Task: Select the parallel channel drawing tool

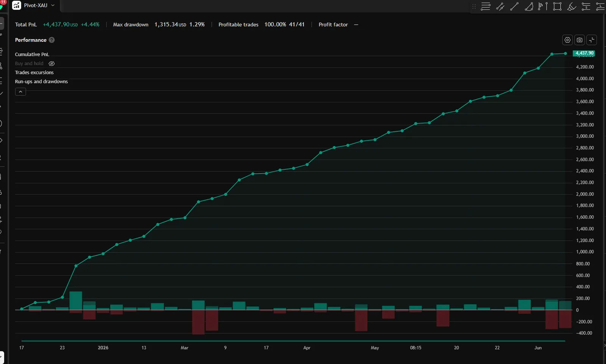Action: pyautogui.click(x=500, y=6)
